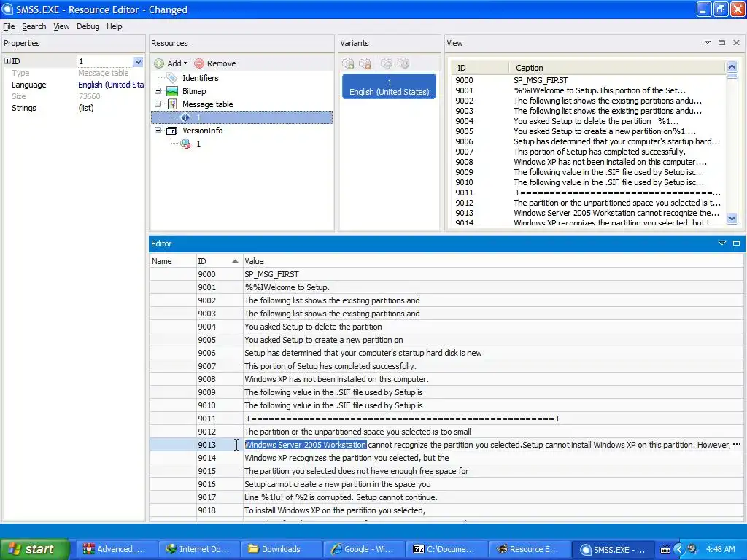Screen dimensions: 747x560
Task: Click the View list scroll up arrow
Action: (732, 66)
